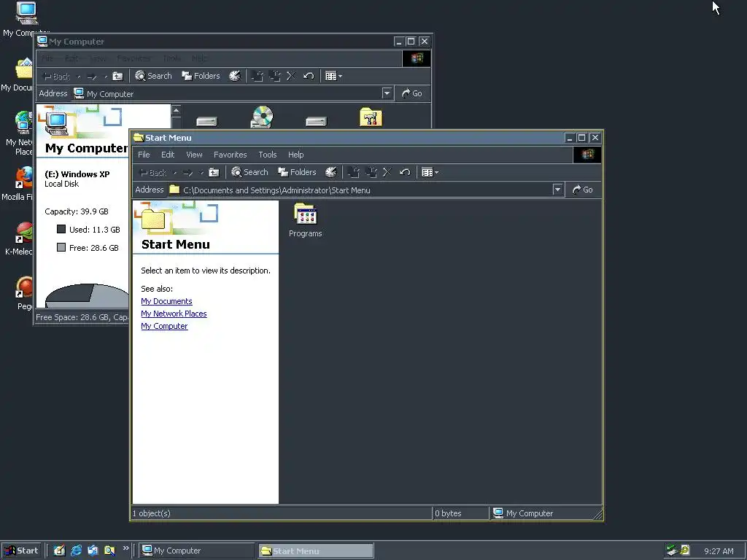Open the Programs folder icon

306,220
